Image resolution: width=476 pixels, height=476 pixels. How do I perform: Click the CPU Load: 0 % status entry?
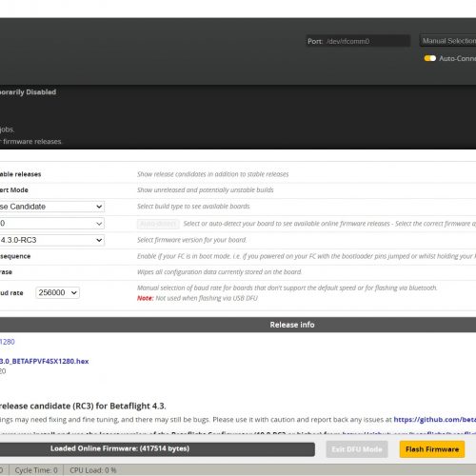tap(93, 470)
